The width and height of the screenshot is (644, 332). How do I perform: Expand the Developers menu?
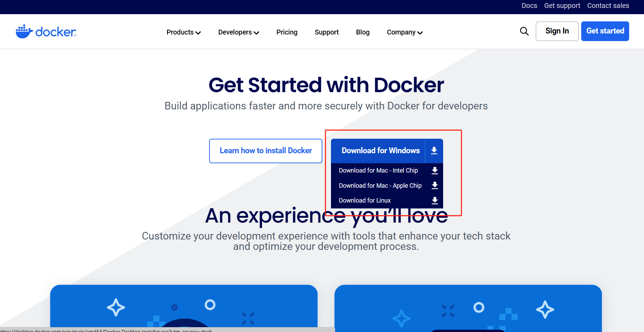coord(238,32)
